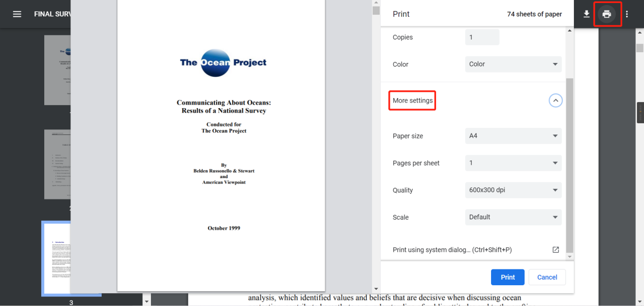Click the "Quality" label
Screen dimensions: 644x306
(x=403, y=190)
